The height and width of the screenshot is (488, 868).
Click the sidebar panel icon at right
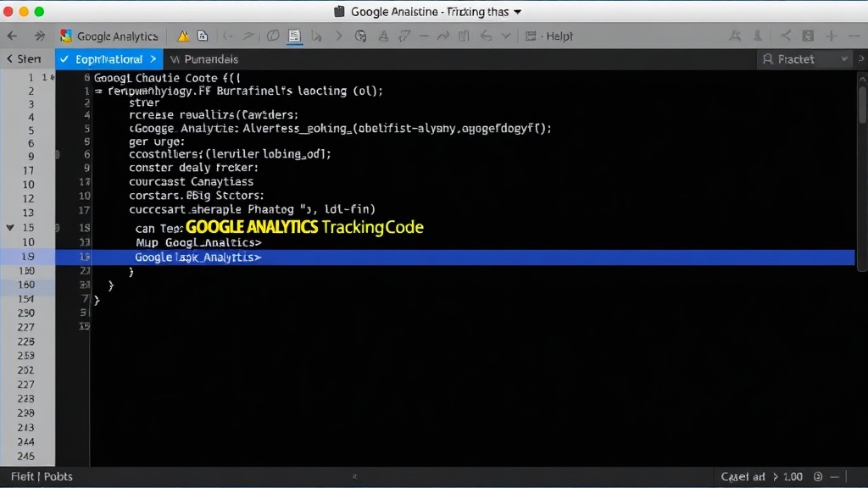click(808, 36)
